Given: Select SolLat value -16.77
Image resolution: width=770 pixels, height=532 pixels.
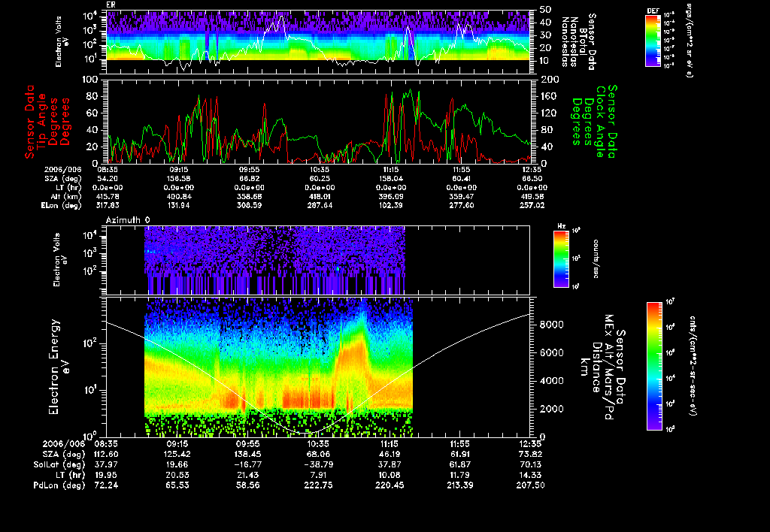Looking at the screenshot, I should point(247,464).
